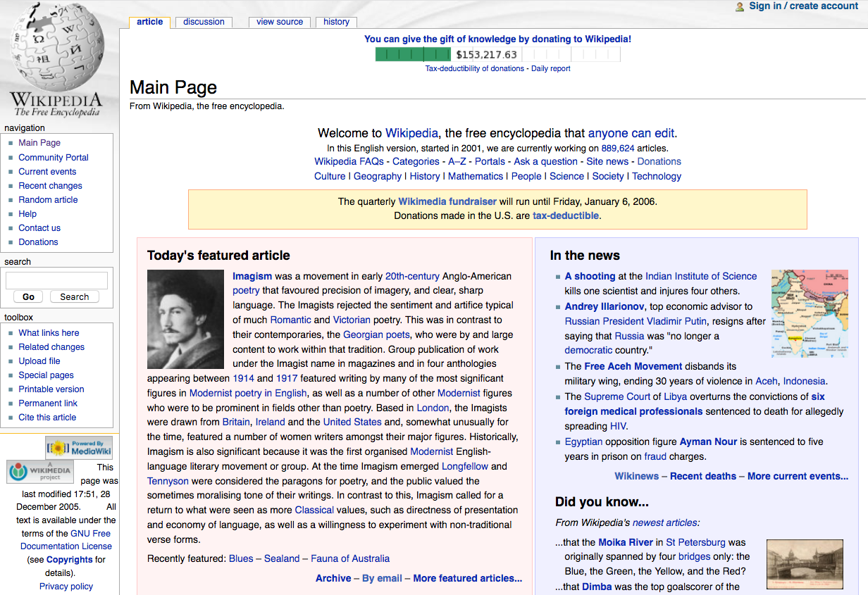Screen dimensions: 868x595
Task: Open the GNU Free Documentation License link
Action: tap(66, 540)
